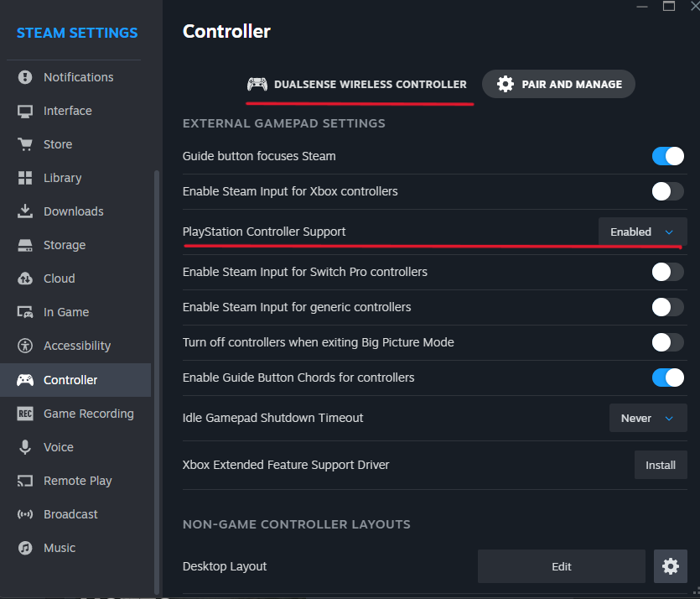Go to Remote Play settings
The height and width of the screenshot is (599, 700).
[x=75, y=481]
